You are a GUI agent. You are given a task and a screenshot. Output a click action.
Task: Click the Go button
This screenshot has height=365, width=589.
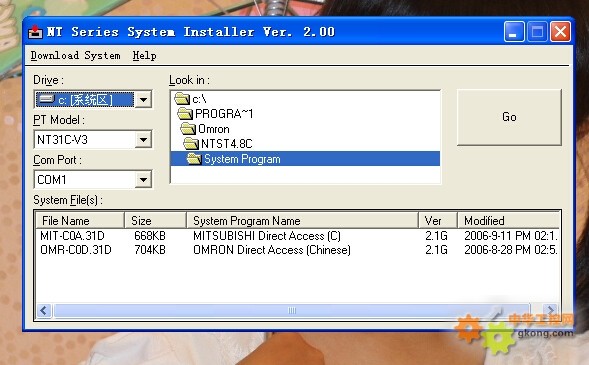coord(509,117)
